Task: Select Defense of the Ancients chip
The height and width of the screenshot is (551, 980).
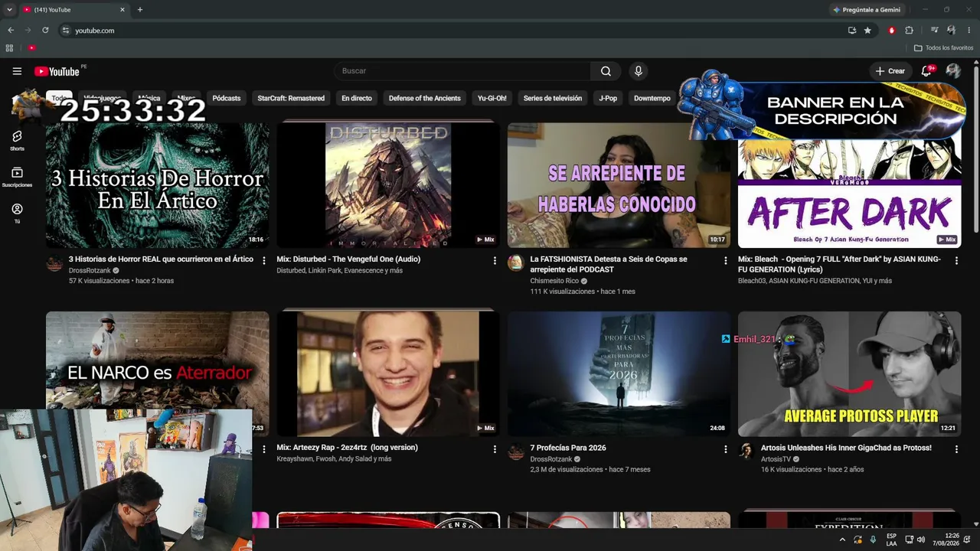Action: coord(425,98)
